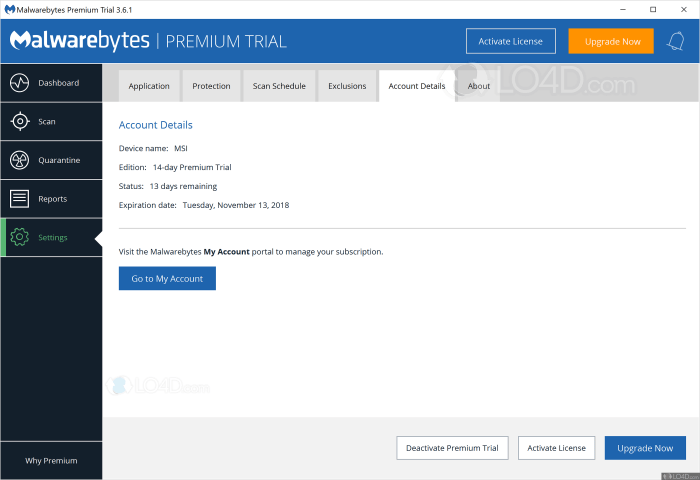Click device name value MSI

181,148
